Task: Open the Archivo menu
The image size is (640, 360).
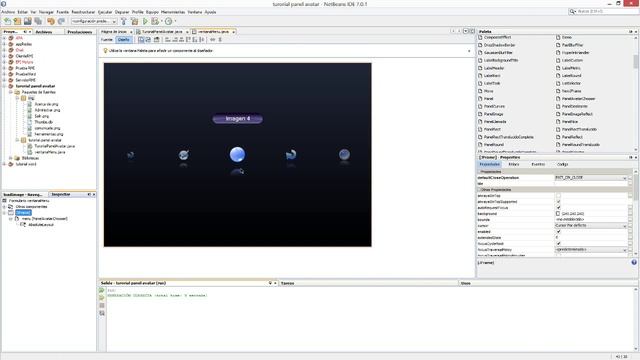Action: click(8, 12)
